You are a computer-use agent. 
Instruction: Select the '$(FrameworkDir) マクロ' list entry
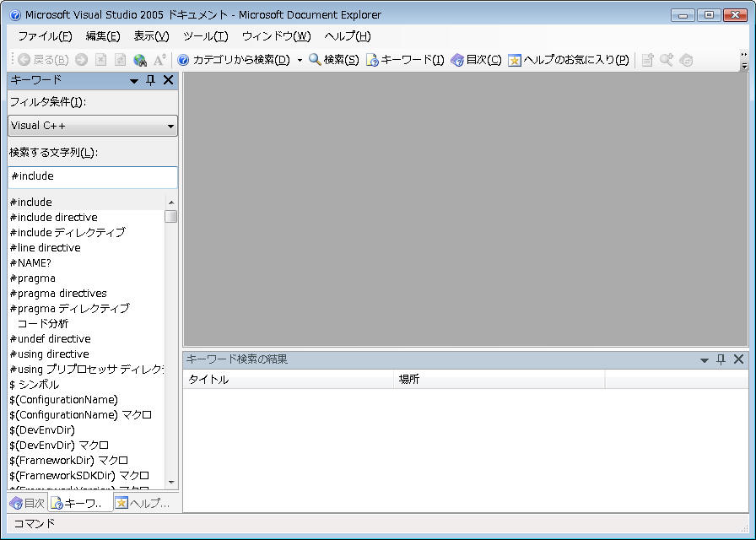87,461
